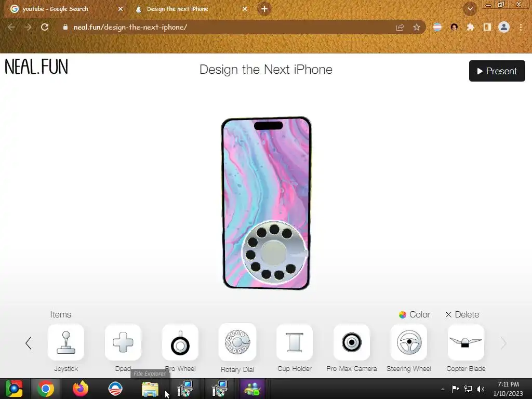532x399 pixels.
Task: Open the striped flag extension icon
Action: (x=437, y=27)
